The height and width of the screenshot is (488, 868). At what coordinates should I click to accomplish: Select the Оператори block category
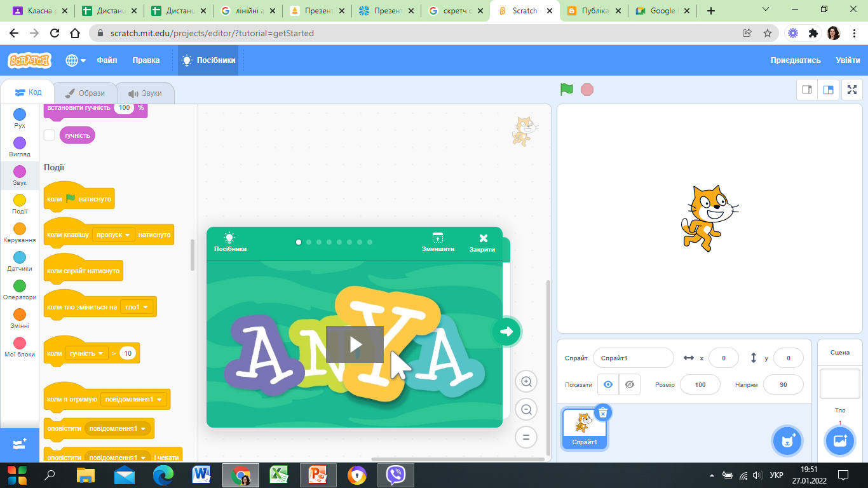pyautogui.click(x=20, y=290)
